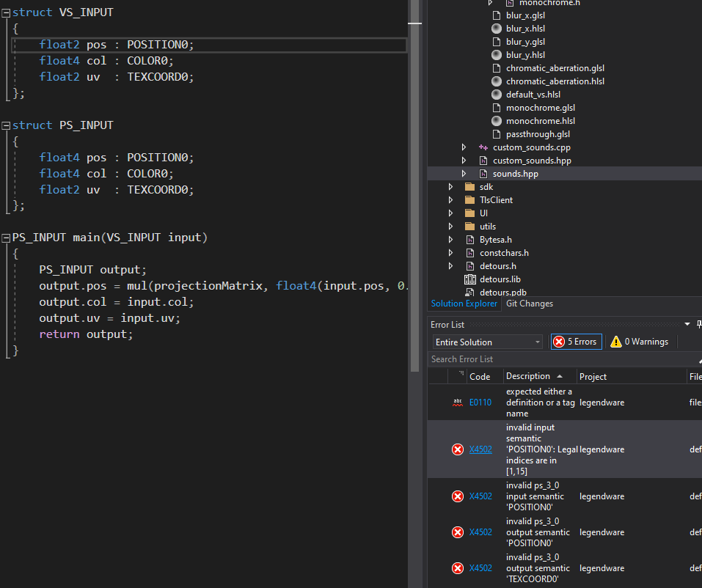Switch to the Solution Explorer tab
The image size is (702, 588).
click(464, 304)
